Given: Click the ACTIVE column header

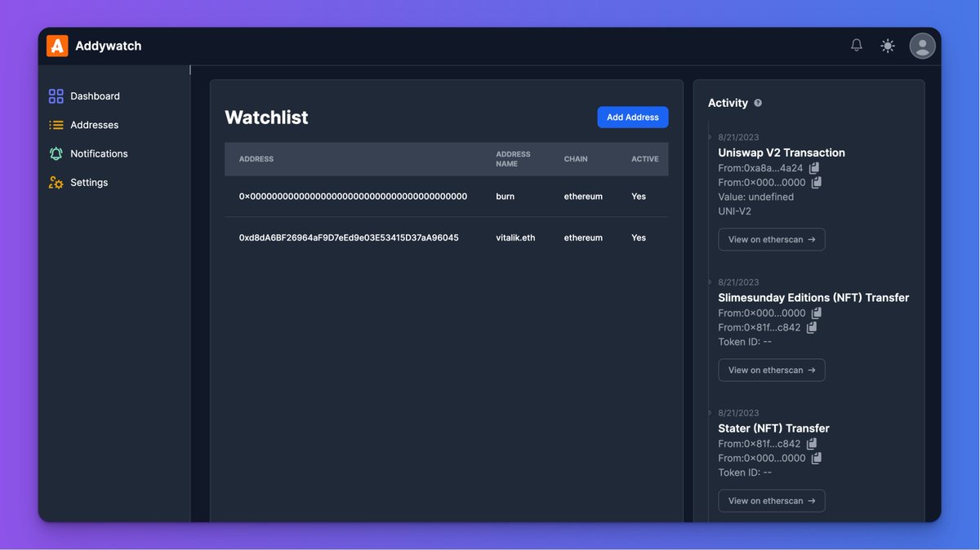Looking at the screenshot, I should (645, 159).
